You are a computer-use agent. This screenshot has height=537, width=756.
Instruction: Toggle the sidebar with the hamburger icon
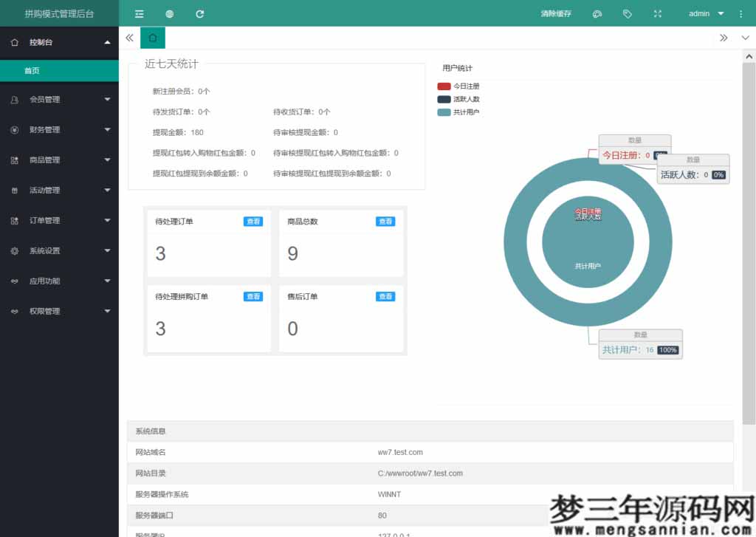point(137,13)
